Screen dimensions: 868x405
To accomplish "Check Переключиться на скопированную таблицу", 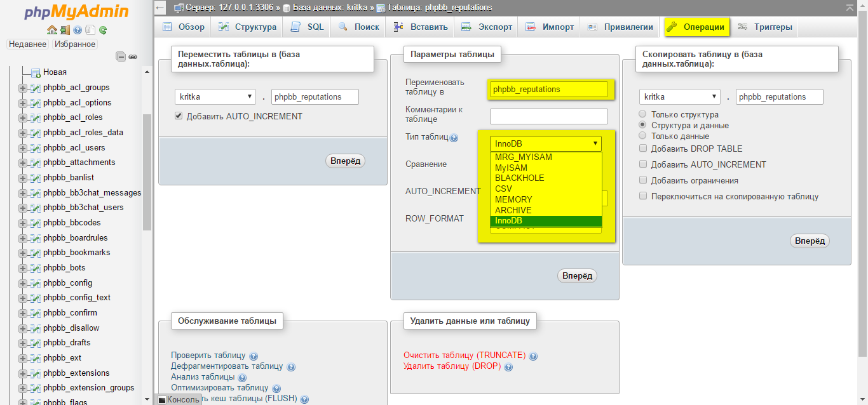I will point(643,196).
